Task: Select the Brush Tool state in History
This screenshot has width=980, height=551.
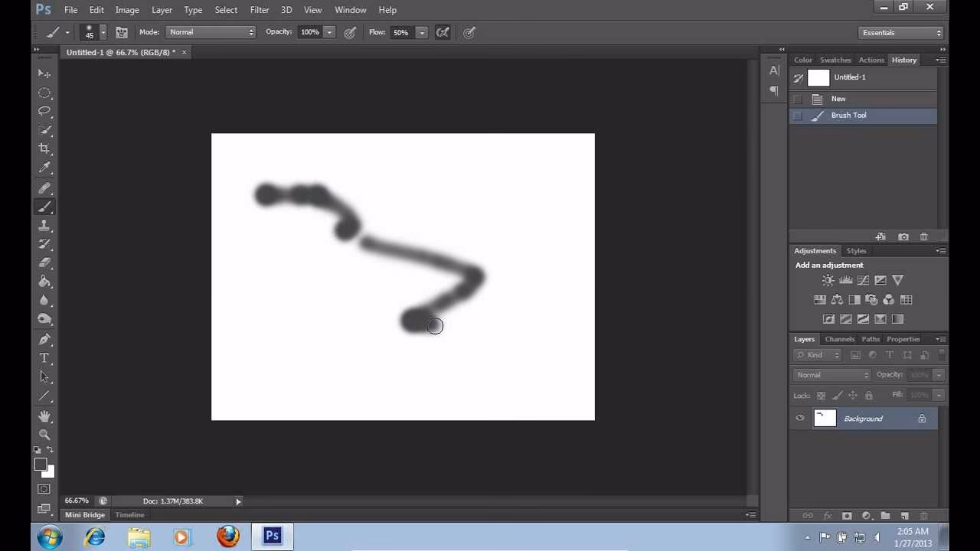Action: 848,115
